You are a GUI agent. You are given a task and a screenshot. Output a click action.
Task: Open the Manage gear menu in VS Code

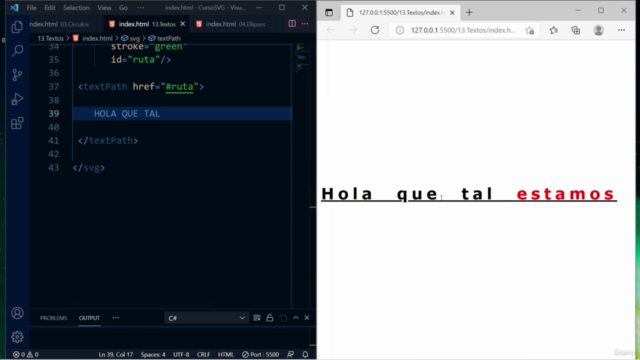(x=17, y=337)
